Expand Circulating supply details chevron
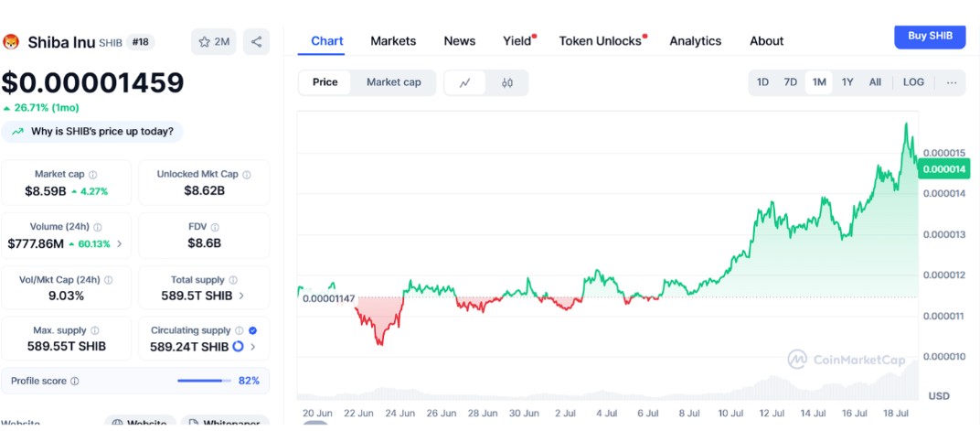This screenshot has width=980, height=431. pyautogui.click(x=252, y=347)
